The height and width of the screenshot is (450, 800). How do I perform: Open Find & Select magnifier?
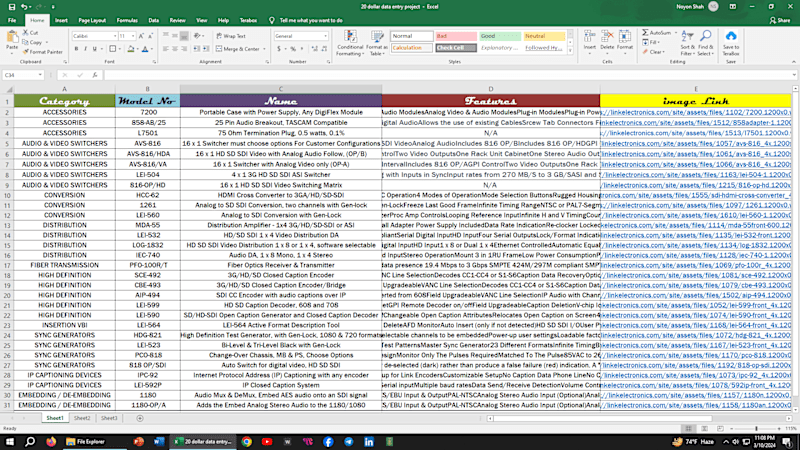click(x=706, y=43)
